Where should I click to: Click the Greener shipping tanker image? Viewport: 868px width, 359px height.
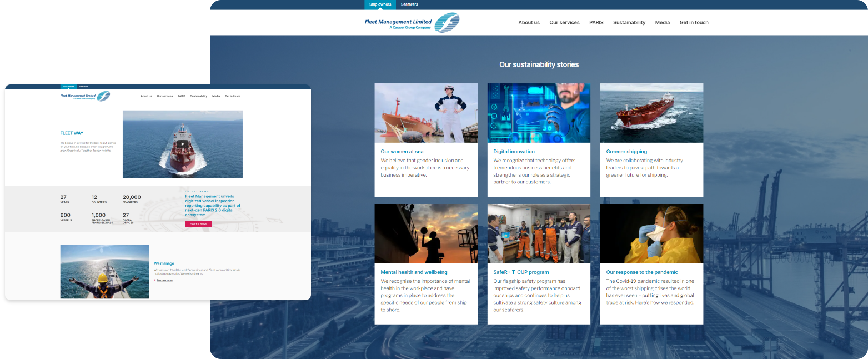pos(651,113)
